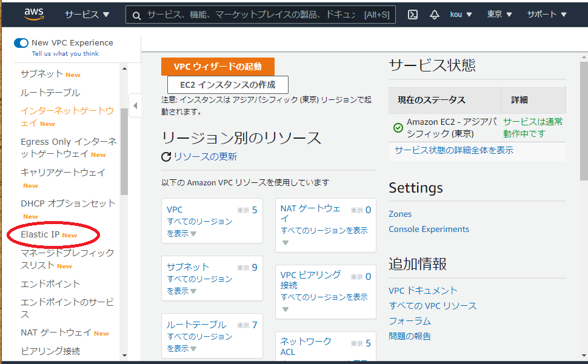Collapse the sidebar with the left arrow
Image resolution: width=588 pixels, height=364 pixels.
(135, 105)
